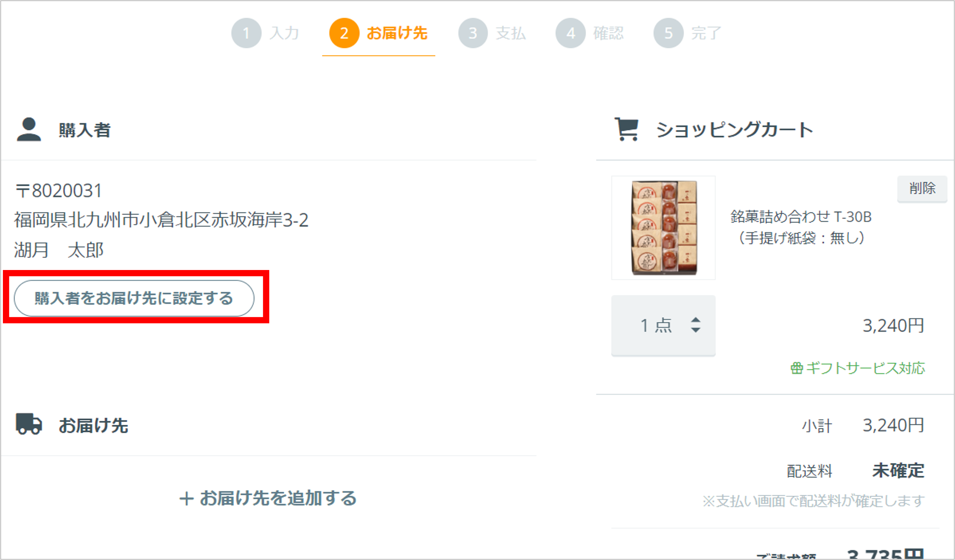Click the 銘菓詰め合わせ T-30B product name
This screenshot has width=955, height=560.
(x=801, y=217)
